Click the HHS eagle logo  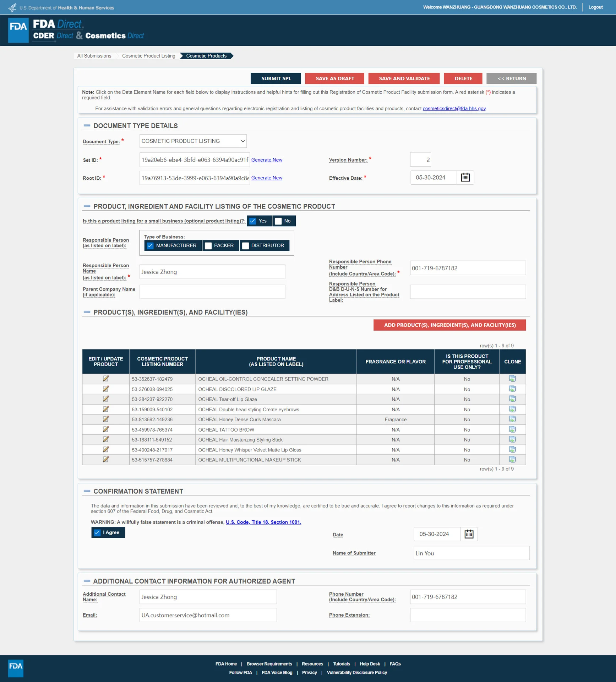point(12,7)
